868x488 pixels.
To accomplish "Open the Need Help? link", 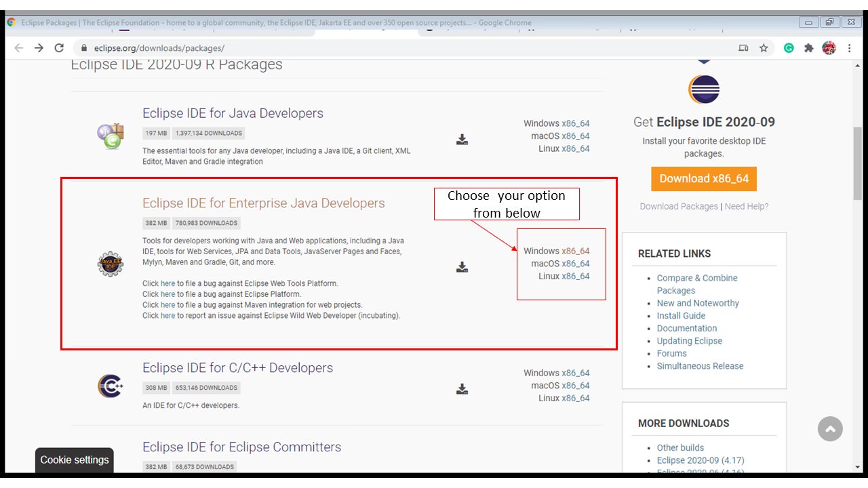I will [x=747, y=206].
